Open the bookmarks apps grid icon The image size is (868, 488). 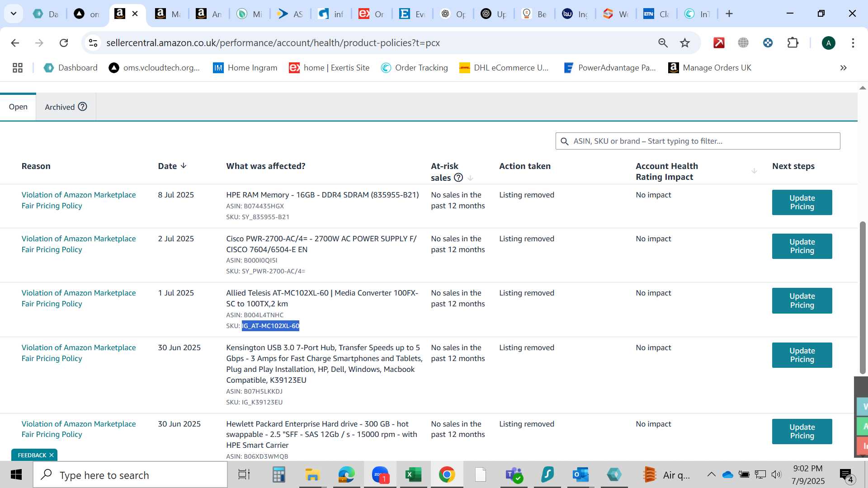[x=18, y=68]
